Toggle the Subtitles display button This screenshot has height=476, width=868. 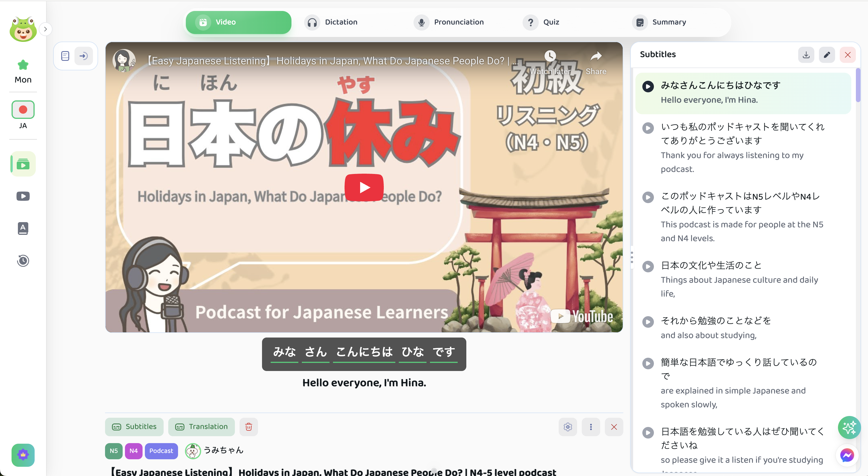point(134,427)
